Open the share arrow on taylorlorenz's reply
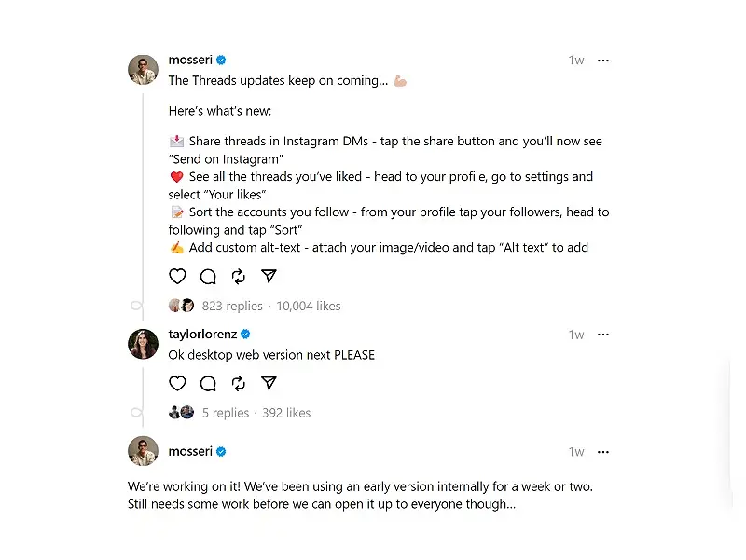The width and height of the screenshot is (746, 560). point(269,383)
